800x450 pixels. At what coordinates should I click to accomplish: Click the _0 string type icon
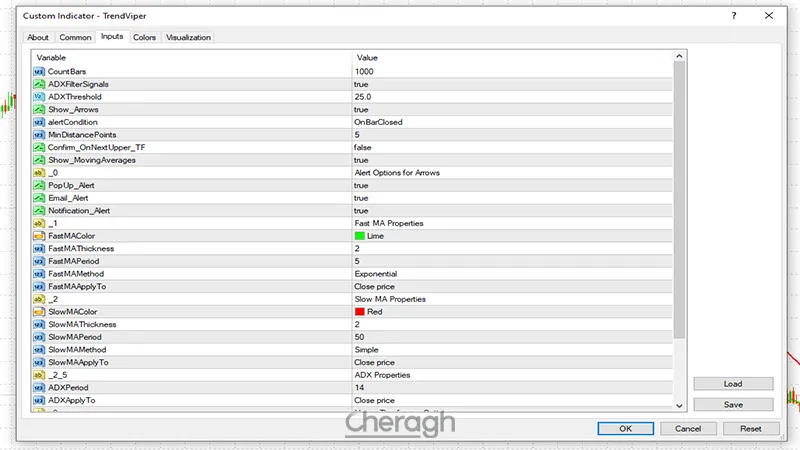pyautogui.click(x=39, y=173)
